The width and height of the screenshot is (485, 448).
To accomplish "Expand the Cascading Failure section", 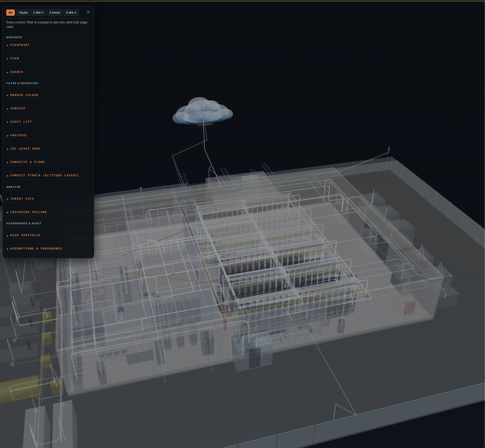I will point(48,212).
